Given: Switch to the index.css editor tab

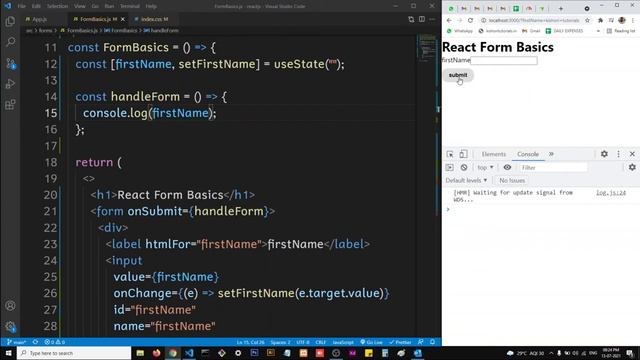Looking at the screenshot, I should [x=154, y=19].
